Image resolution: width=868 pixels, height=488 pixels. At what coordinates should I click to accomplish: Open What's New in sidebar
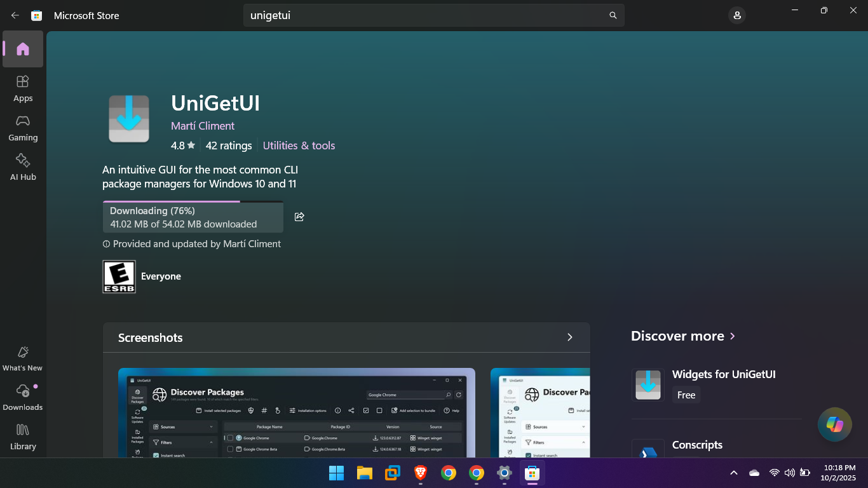coord(23,358)
